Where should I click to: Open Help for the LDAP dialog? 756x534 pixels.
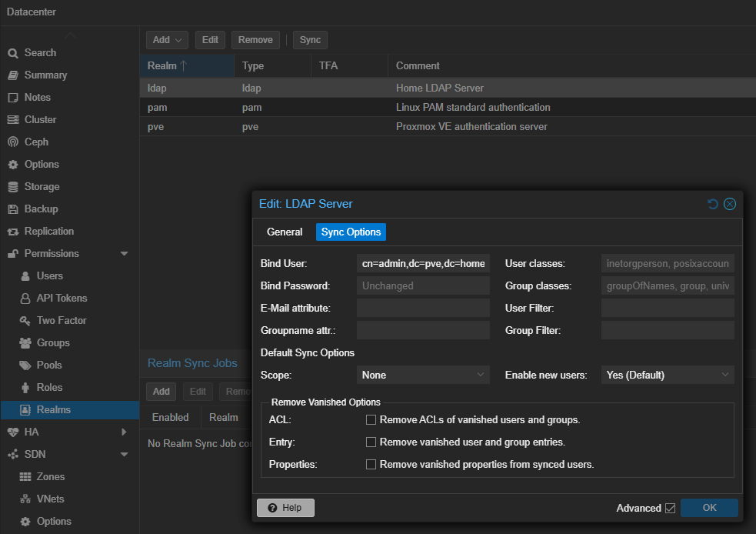(x=285, y=508)
